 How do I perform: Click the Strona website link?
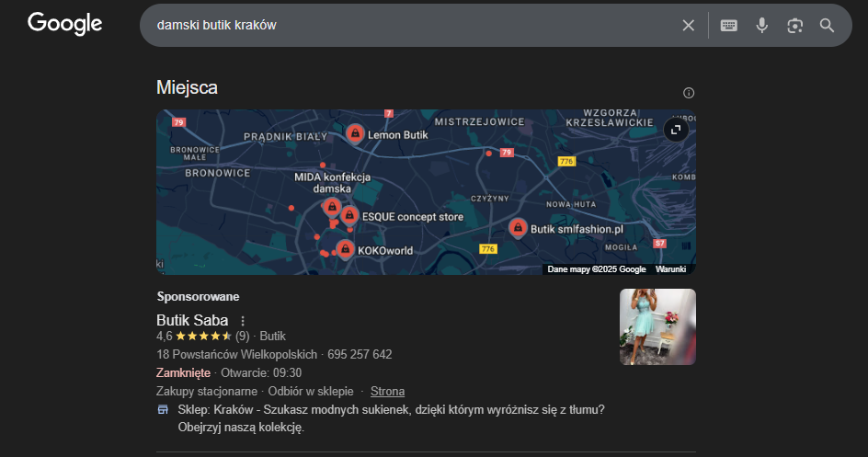click(387, 391)
